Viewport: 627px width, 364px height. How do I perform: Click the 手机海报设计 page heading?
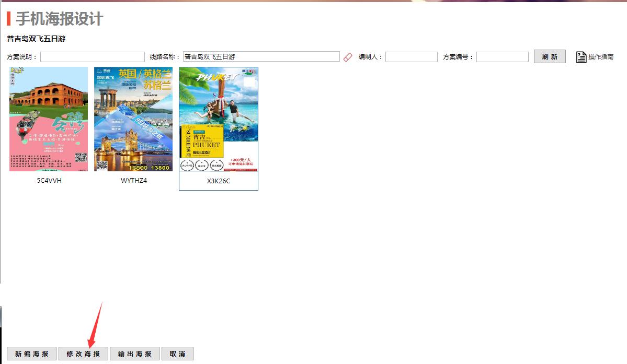[60, 19]
